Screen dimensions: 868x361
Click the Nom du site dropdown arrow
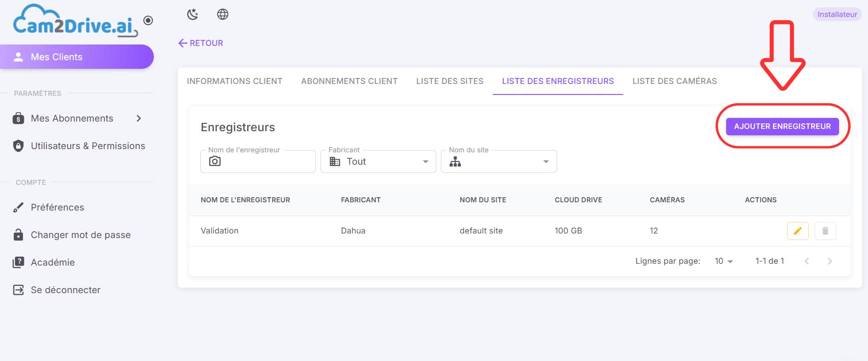tap(546, 161)
